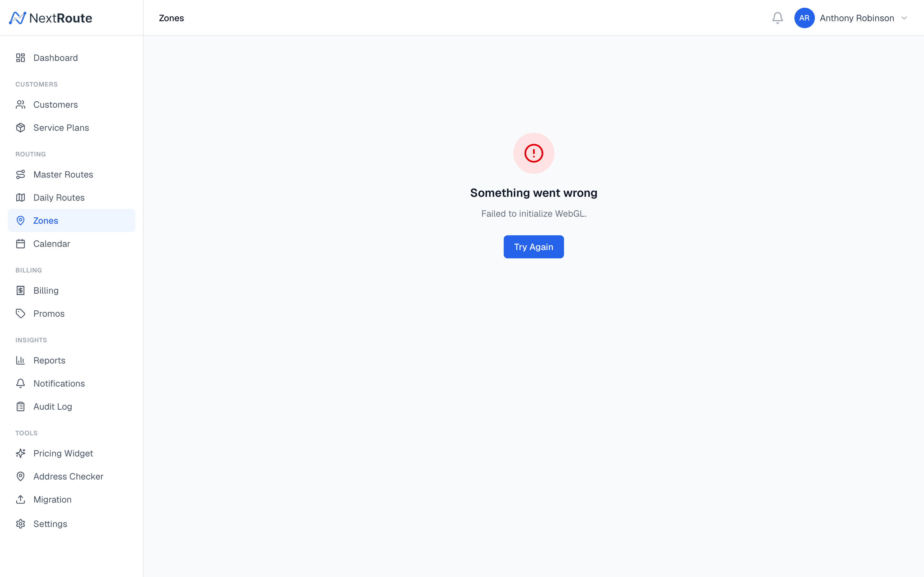Image resolution: width=924 pixels, height=577 pixels.
Task: Open the Daily Routes page
Action: tap(59, 198)
